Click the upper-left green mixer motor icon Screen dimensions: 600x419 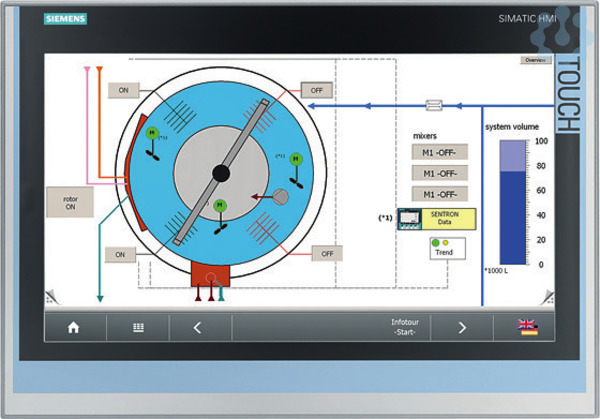point(152,133)
